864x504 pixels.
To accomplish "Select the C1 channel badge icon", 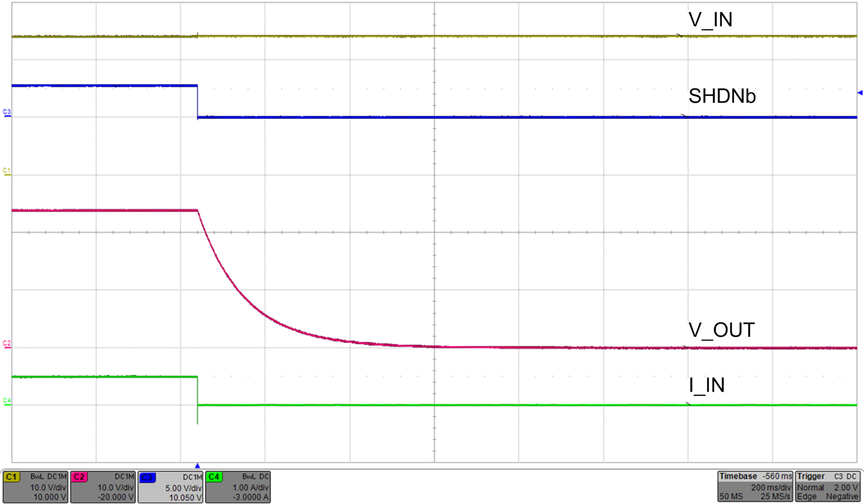I will click(x=11, y=476).
